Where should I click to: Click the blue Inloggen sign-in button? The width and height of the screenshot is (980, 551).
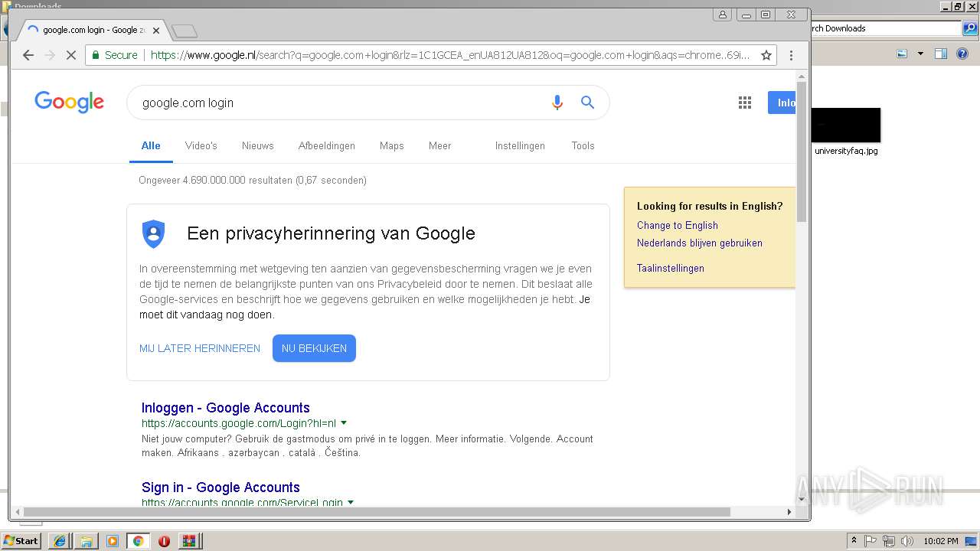click(x=782, y=103)
